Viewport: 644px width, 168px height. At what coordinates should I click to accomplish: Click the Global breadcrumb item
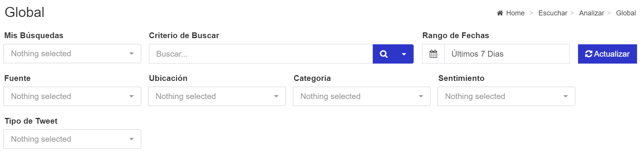click(x=626, y=13)
